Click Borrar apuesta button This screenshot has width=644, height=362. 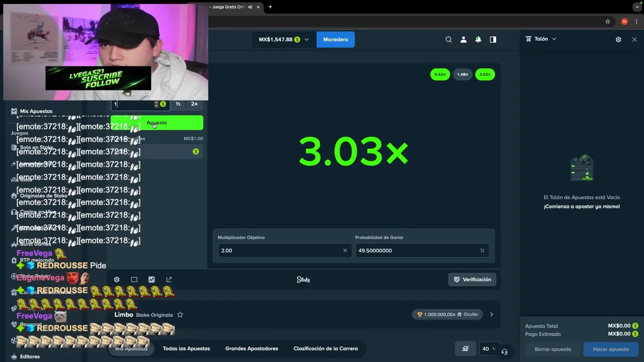point(552,349)
